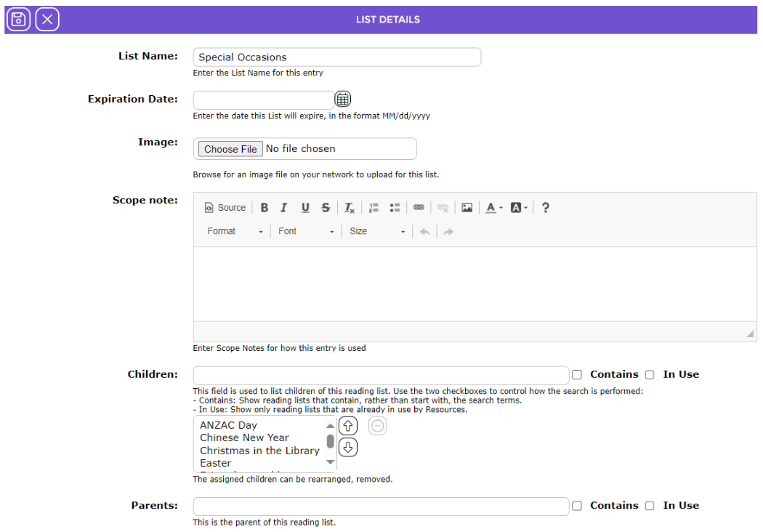Move the selected child down
The height and width of the screenshot is (532, 763).
(x=348, y=447)
